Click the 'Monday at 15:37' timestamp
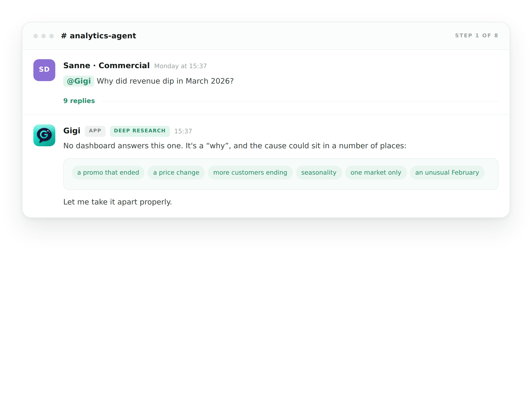The width and height of the screenshot is (532, 401). pos(181,66)
